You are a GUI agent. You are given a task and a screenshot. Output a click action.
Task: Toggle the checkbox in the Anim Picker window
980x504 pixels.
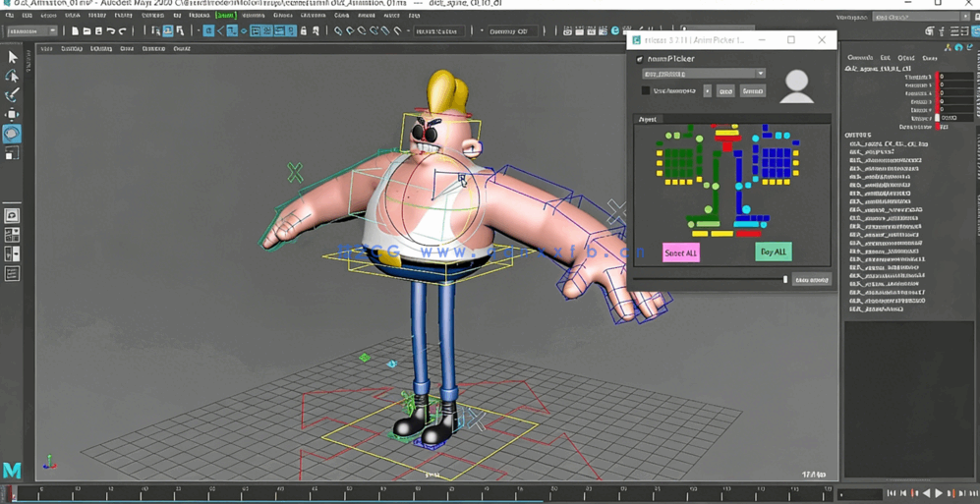click(646, 90)
